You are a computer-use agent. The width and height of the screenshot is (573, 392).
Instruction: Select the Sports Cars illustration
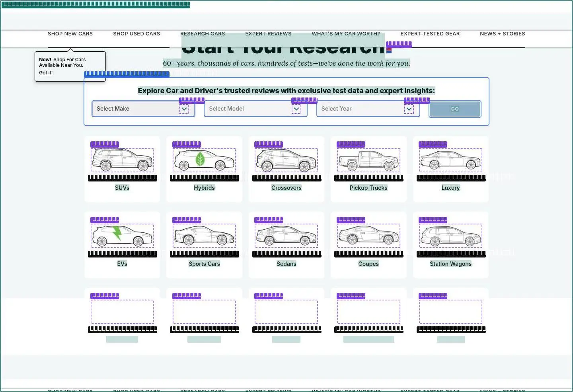click(x=204, y=236)
